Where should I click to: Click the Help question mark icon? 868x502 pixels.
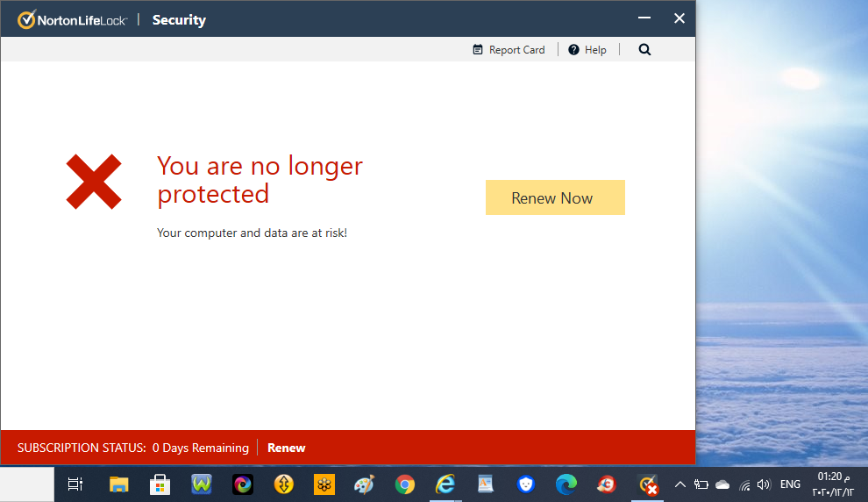point(573,50)
